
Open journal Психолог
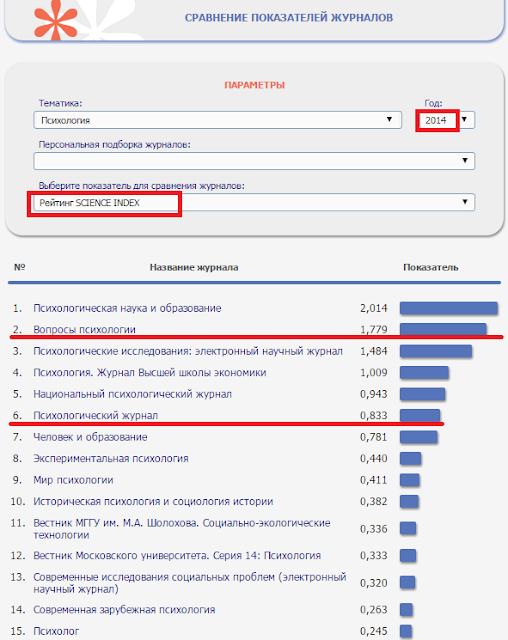coord(56,631)
